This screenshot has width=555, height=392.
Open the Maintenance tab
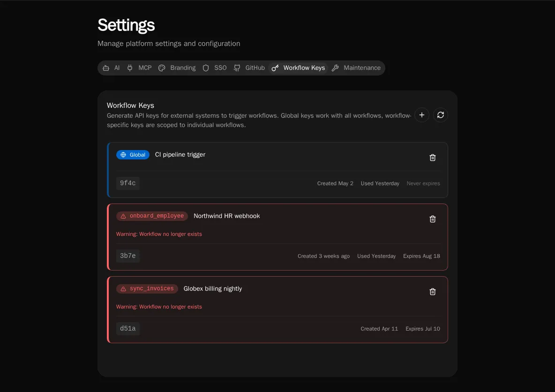coord(356,68)
